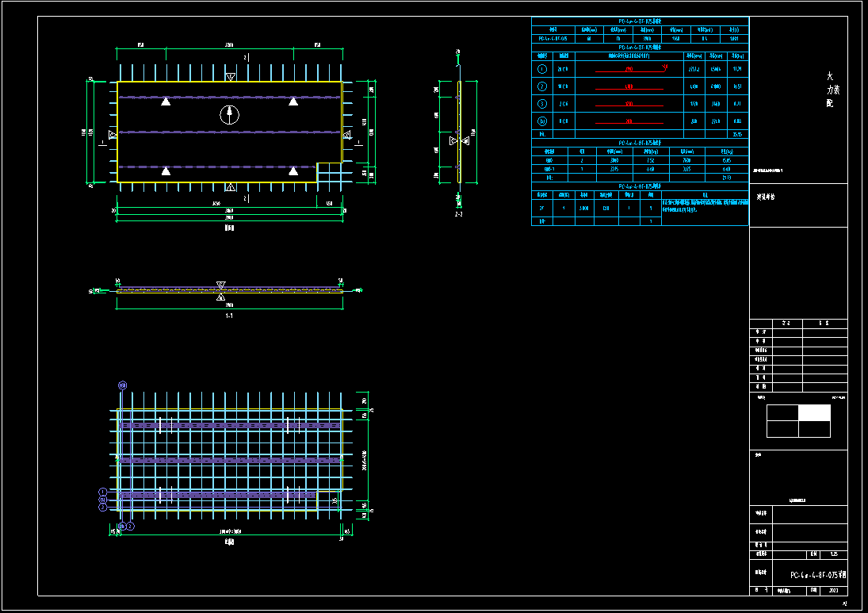Image resolution: width=868 pixels, height=613 pixels.
Task: Select the "1" section cut mark left of plan
Action: coord(101,143)
